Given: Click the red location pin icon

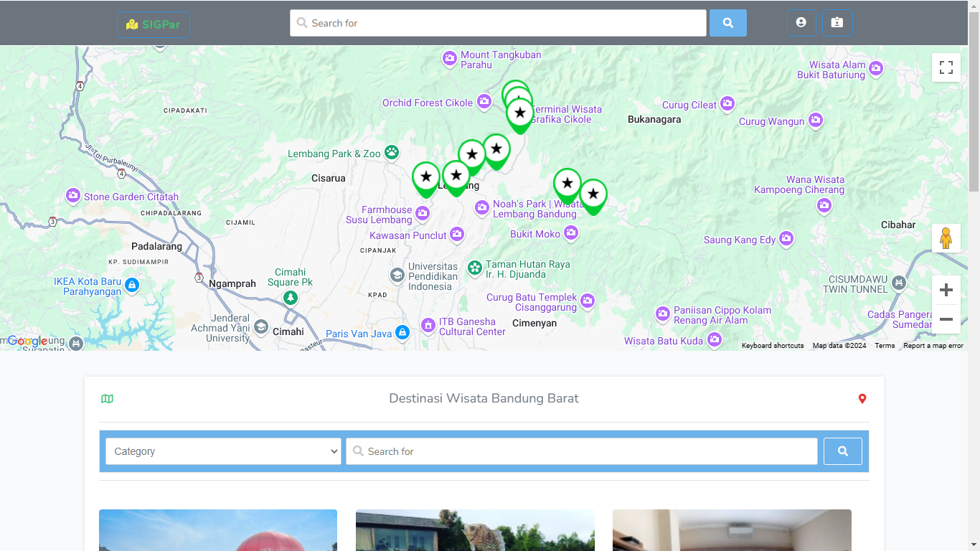Looking at the screenshot, I should click(x=862, y=399).
